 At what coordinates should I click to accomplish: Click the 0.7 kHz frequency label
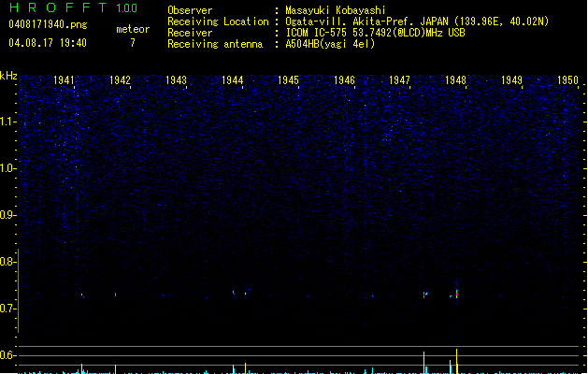pyautogui.click(x=7, y=309)
